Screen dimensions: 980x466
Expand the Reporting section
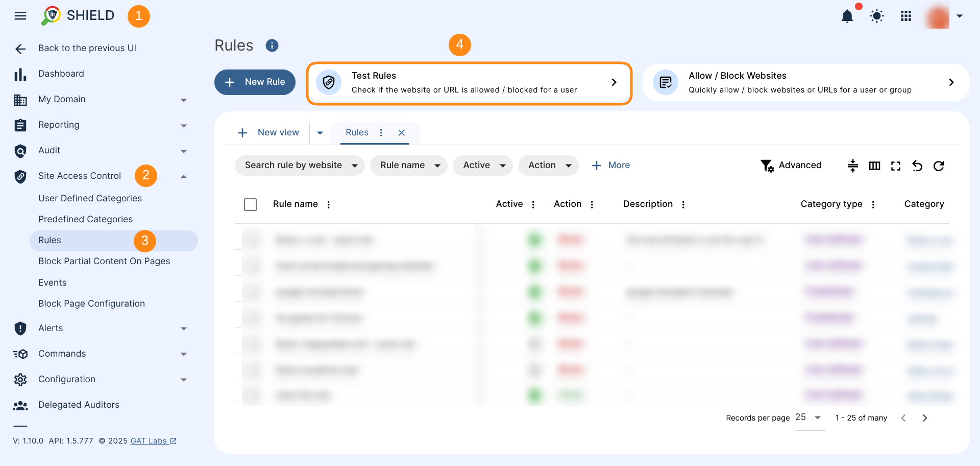184,126
